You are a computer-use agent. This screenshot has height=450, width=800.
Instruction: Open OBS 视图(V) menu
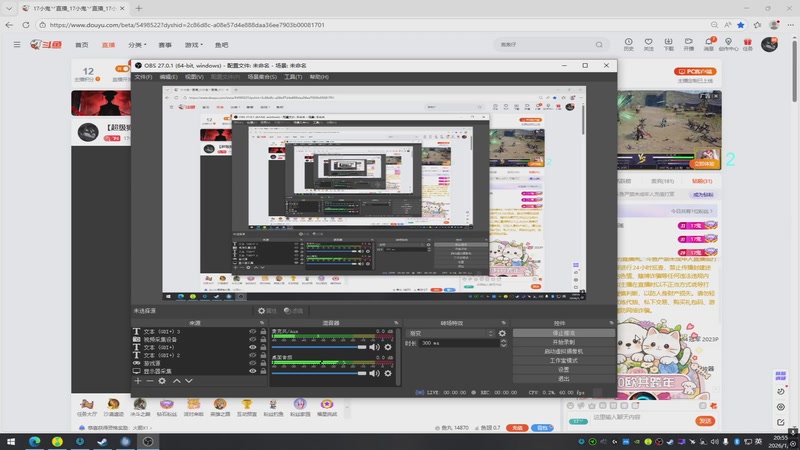(194, 77)
